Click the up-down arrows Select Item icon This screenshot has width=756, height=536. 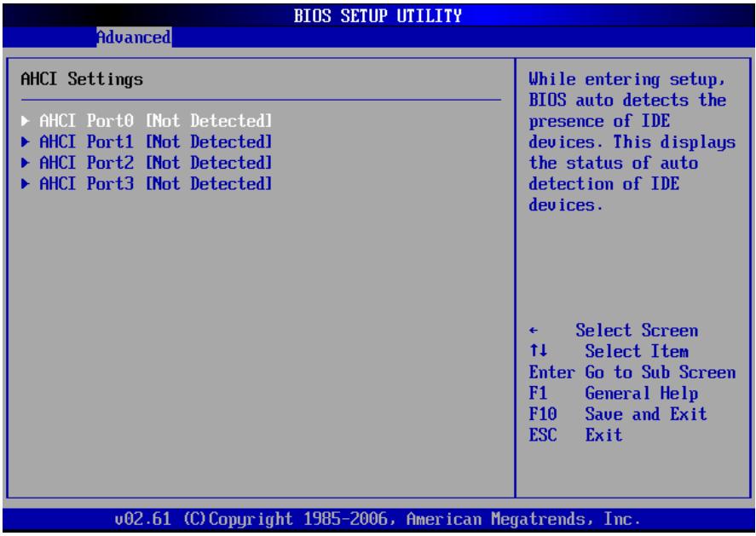point(538,350)
